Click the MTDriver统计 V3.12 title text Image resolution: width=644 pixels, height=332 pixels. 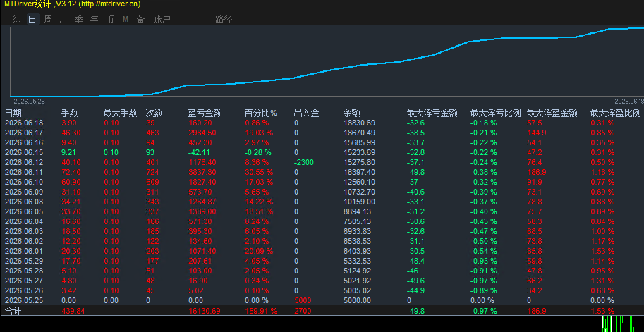[x=40, y=4]
